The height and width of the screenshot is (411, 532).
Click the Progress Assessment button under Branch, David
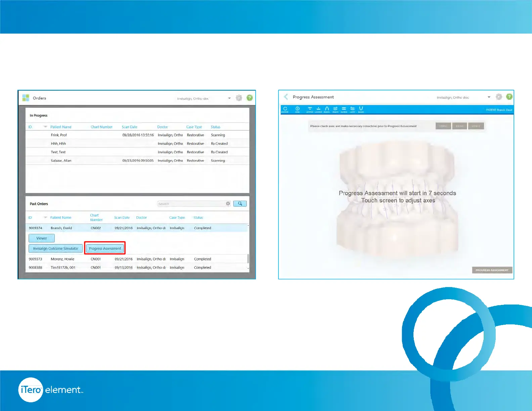[105, 248]
